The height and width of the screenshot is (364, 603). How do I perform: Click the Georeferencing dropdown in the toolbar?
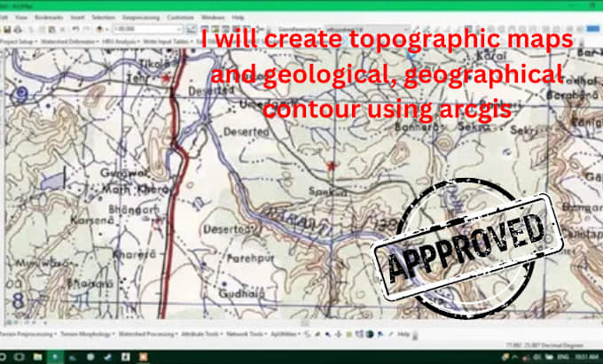[299, 29]
